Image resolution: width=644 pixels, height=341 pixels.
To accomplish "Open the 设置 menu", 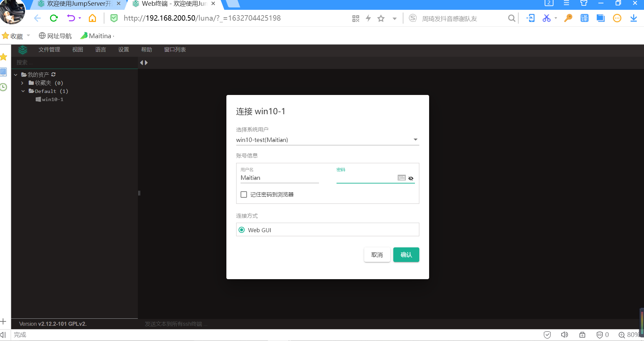I will (124, 50).
